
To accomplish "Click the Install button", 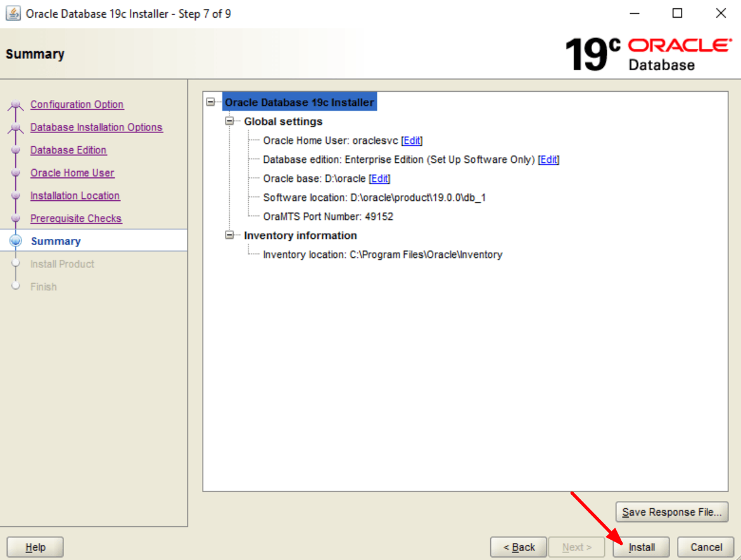I will 642,547.
